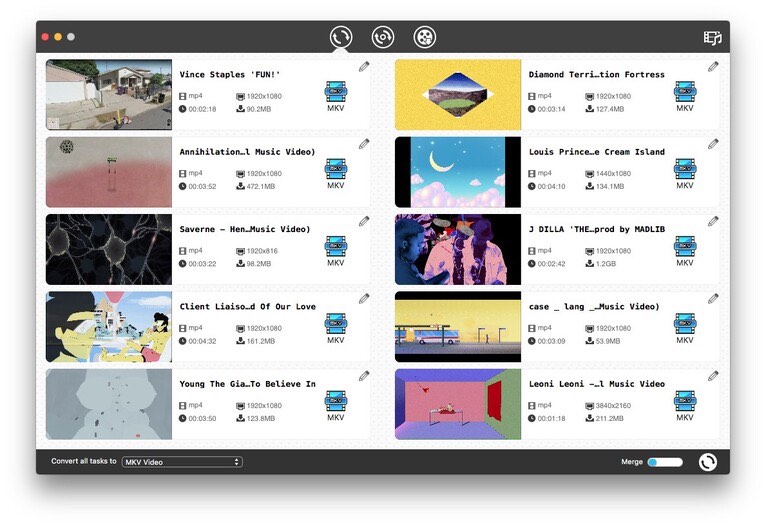766x526 pixels.
Task: Click the 1920x816 resolution value
Action: pos(262,251)
